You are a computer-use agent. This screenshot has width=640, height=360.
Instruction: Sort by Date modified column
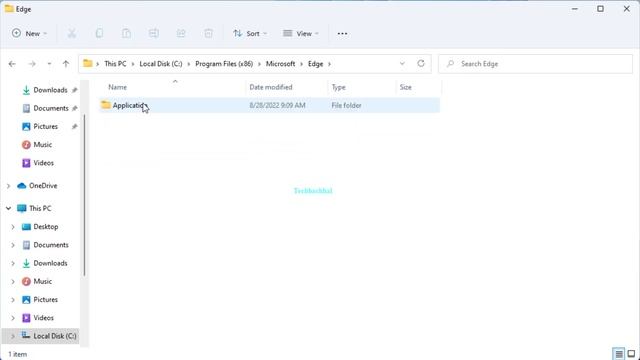click(x=271, y=87)
